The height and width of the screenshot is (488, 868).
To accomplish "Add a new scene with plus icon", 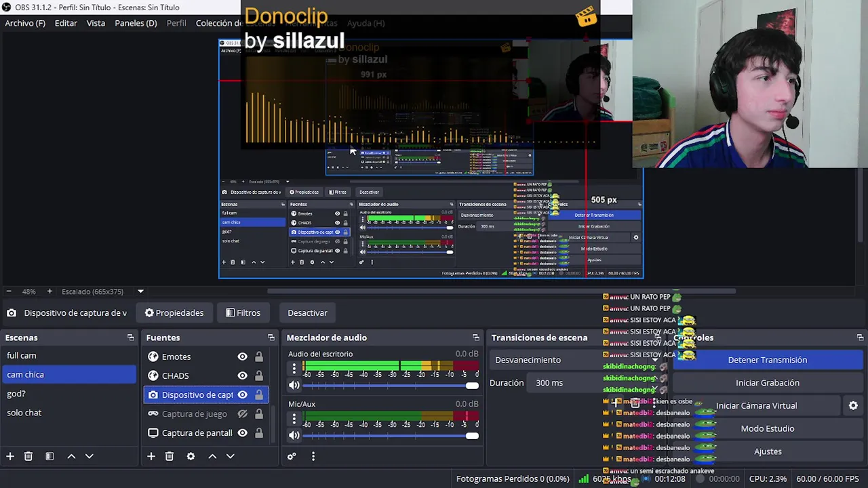I will coord(10,457).
